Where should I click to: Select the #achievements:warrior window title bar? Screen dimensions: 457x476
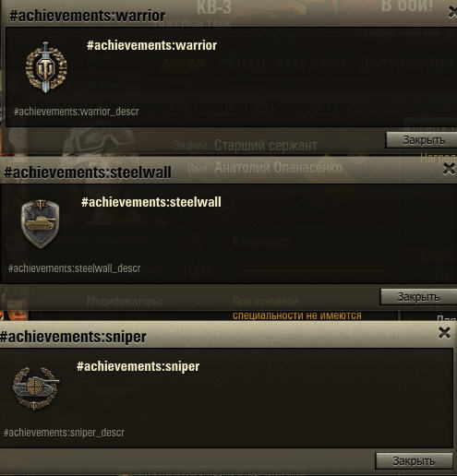(228, 16)
